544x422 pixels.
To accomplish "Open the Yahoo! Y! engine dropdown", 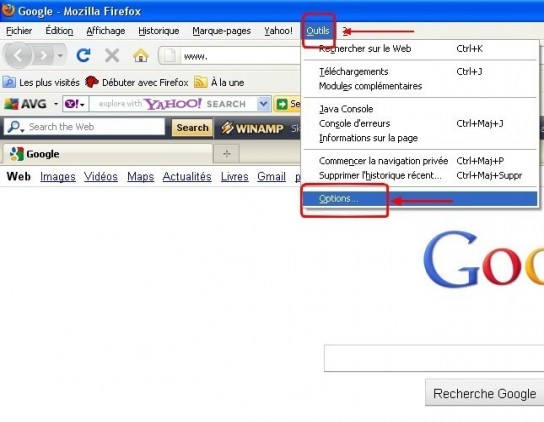I will coord(75,104).
